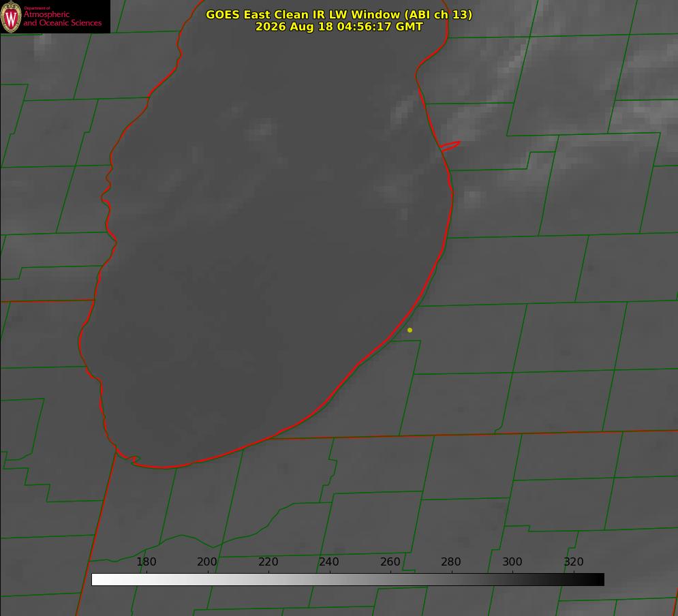Click the small harbor notch on the southwestern lakeshore
678x616 pixels.
point(134,459)
